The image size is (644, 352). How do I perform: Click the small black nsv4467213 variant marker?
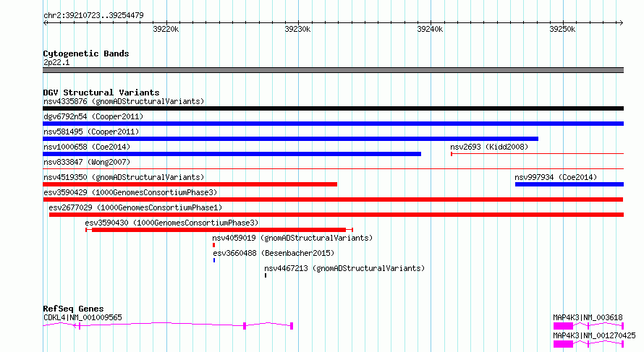[266, 275]
